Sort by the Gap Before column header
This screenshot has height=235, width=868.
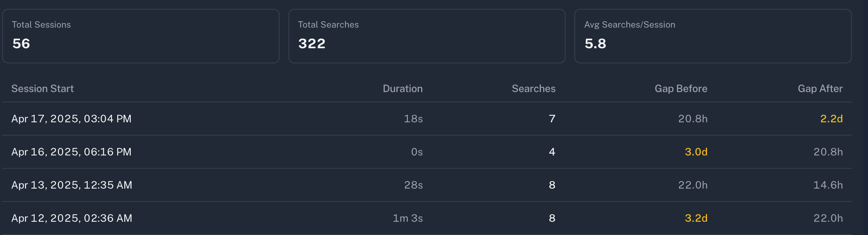(x=680, y=89)
